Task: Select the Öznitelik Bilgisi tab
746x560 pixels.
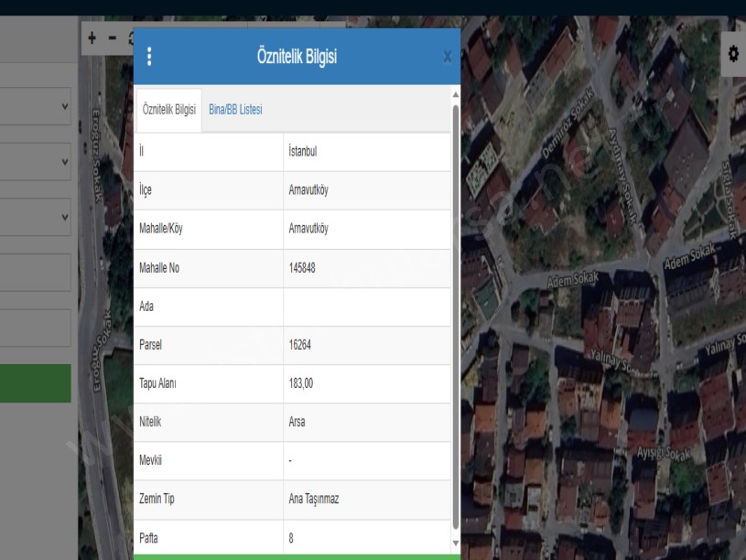Action: coord(168,110)
